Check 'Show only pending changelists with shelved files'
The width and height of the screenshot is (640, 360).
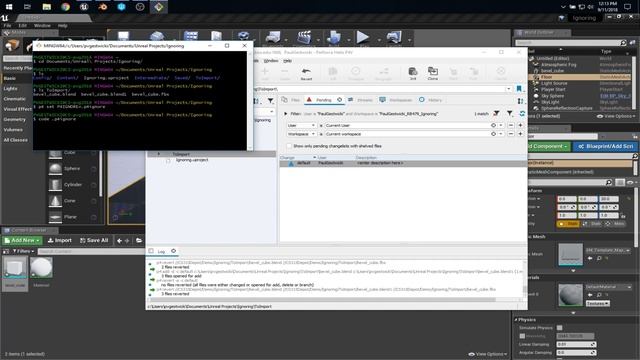289,146
